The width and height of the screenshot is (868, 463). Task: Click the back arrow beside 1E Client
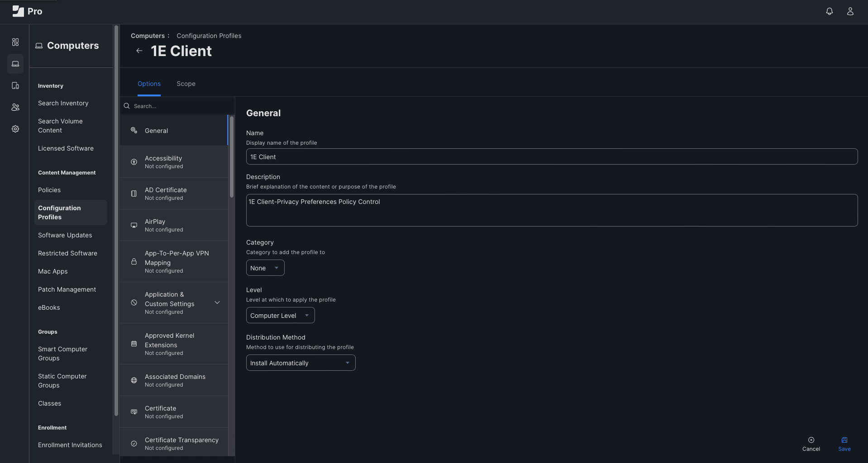click(139, 51)
